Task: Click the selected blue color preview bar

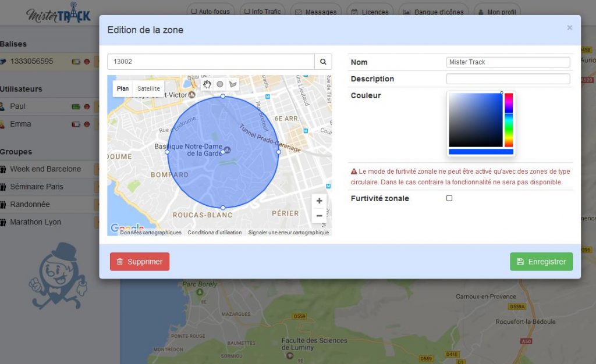Action: pos(481,152)
